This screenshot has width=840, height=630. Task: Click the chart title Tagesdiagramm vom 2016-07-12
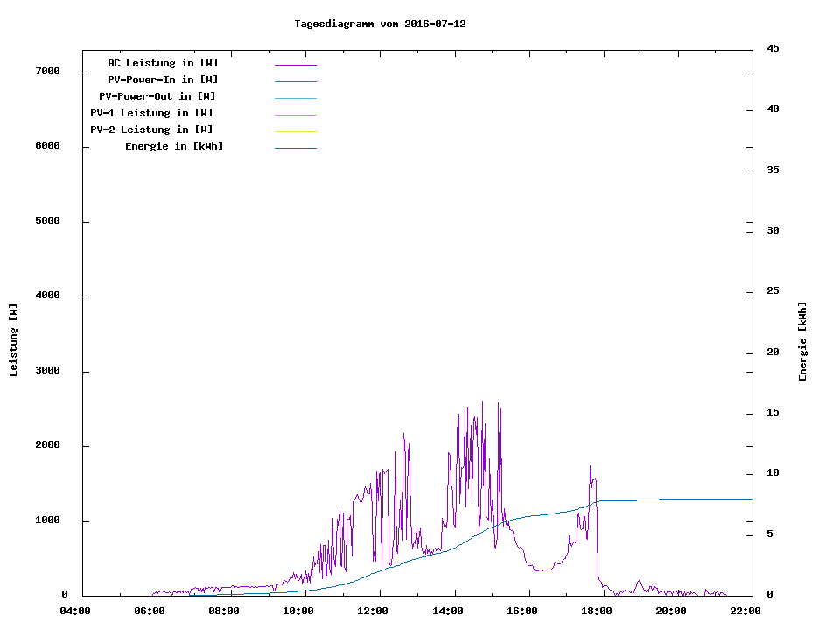pos(380,24)
